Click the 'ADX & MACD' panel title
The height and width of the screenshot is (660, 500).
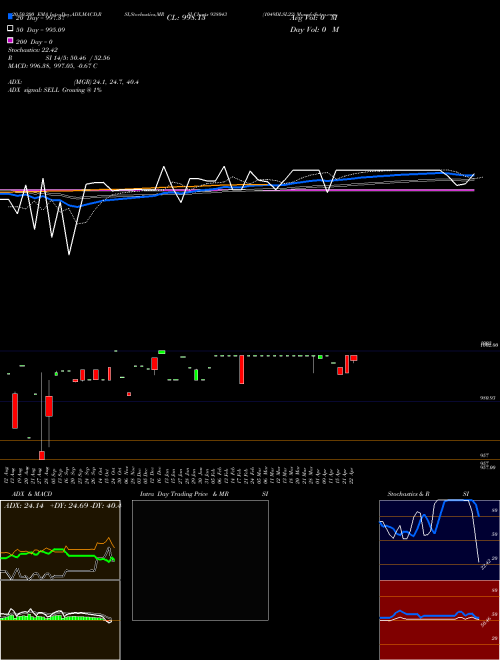click(32, 494)
